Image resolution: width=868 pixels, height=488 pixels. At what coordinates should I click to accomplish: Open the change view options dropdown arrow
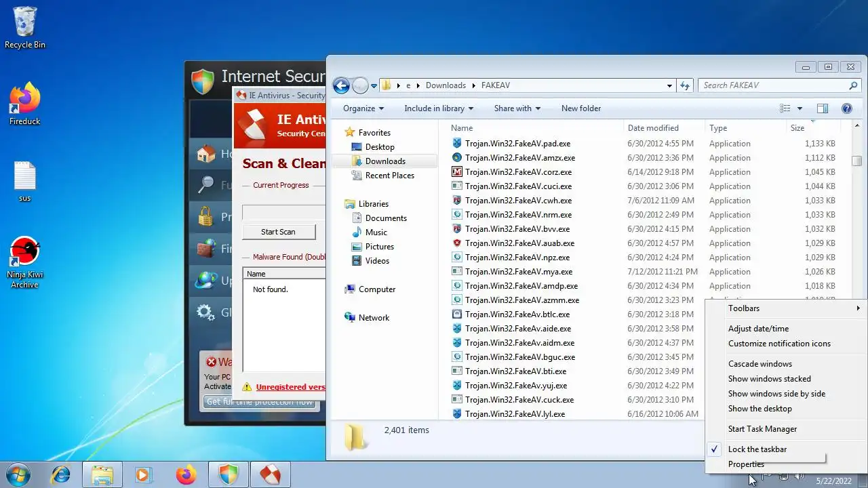(800, 108)
